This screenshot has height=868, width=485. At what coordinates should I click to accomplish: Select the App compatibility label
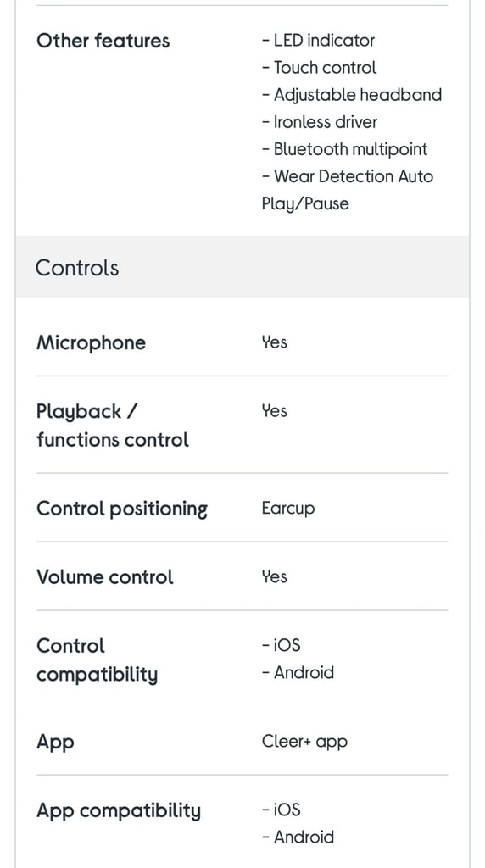(119, 811)
